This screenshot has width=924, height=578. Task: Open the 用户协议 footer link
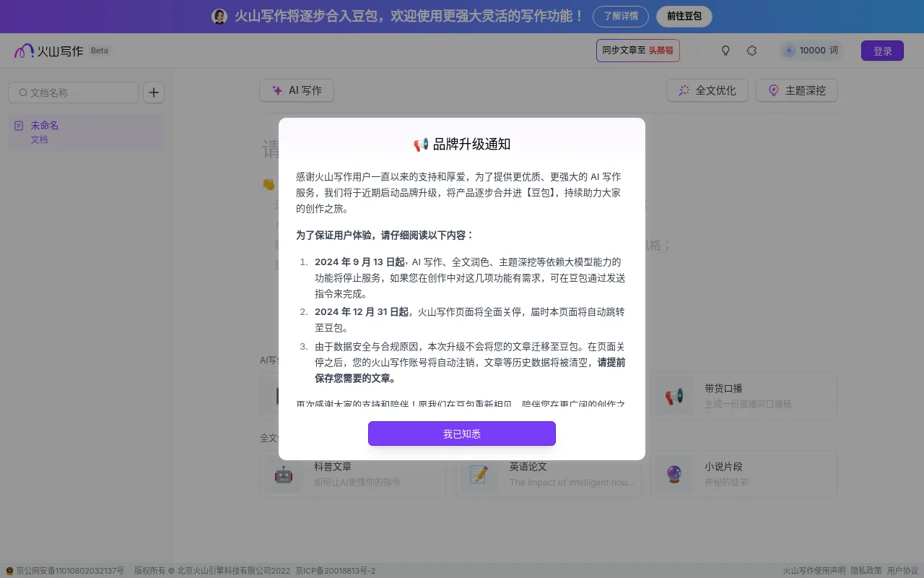click(902, 571)
